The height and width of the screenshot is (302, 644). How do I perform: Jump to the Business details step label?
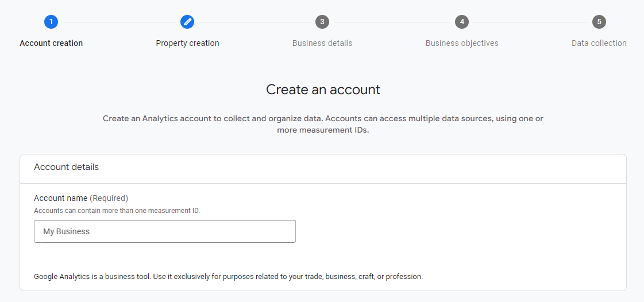click(x=322, y=43)
